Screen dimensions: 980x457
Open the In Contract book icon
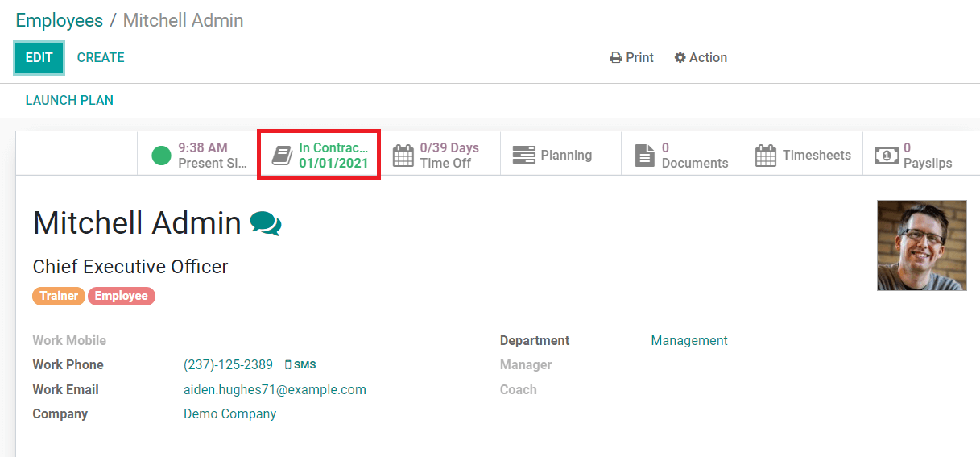click(x=282, y=156)
